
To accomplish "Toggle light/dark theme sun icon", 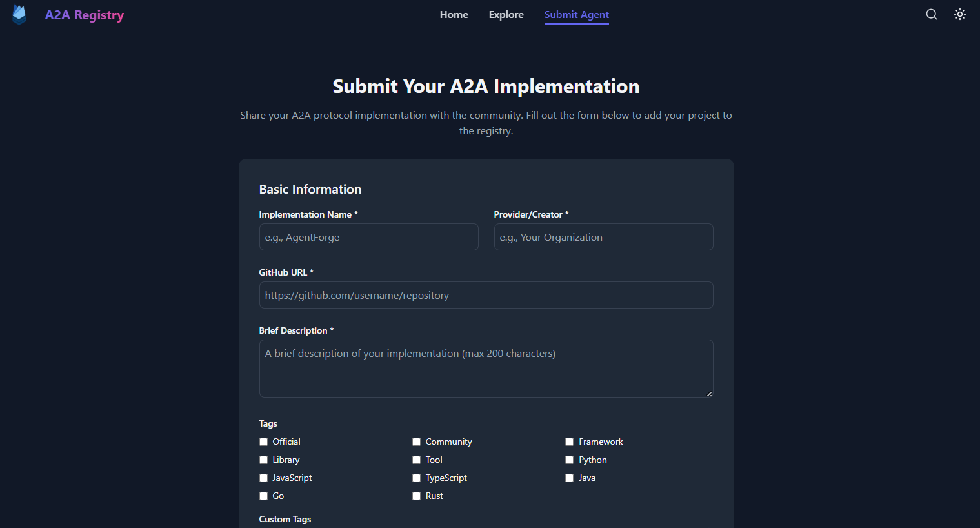I will tap(960, 15).
